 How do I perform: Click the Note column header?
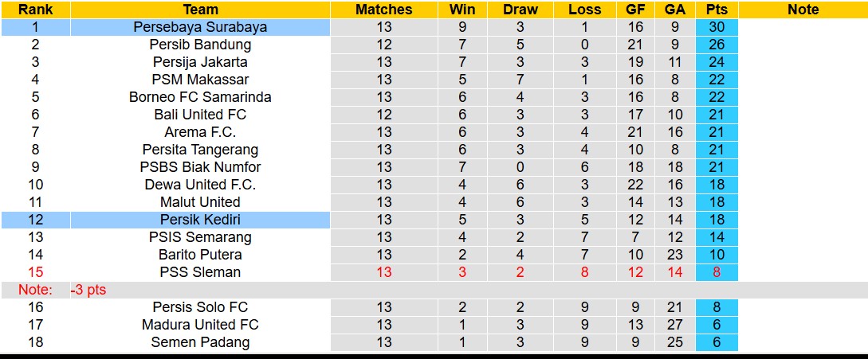[803, 10]
